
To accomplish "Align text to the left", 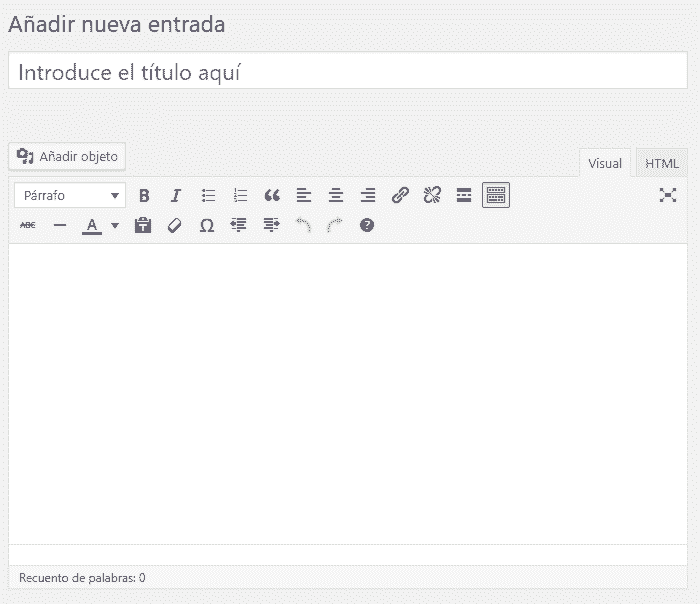I will (304, 196).
